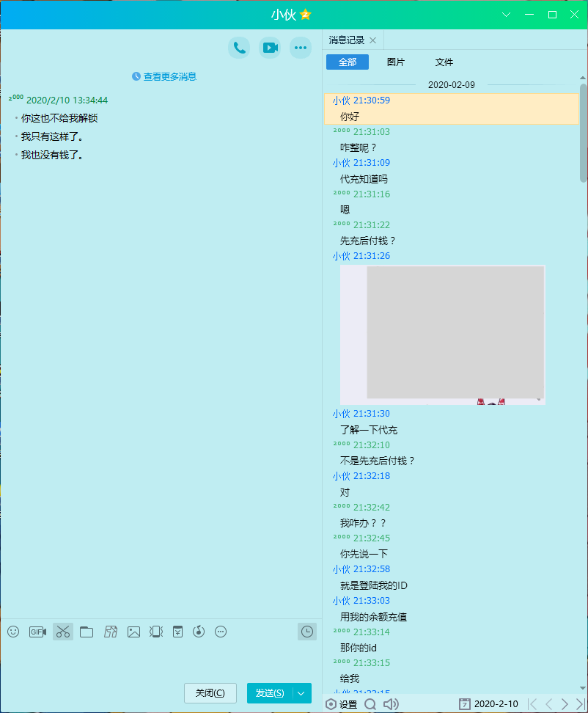Expand the send options arrow beside 发送(S)
Screen dimensions: 588x713
click(x=301, y=693)
